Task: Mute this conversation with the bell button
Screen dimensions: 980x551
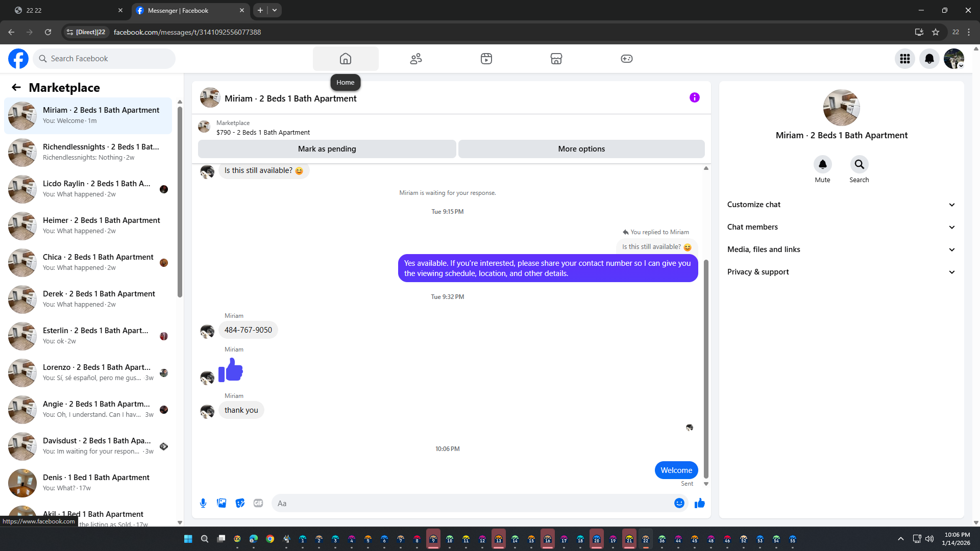Action: 822,164
